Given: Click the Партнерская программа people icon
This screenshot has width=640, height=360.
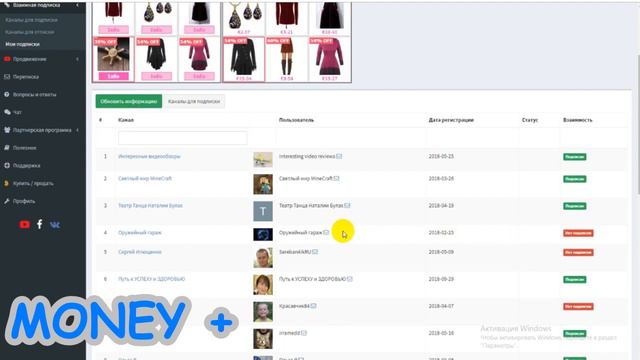Looking at the screenshot, I should point(7,130).
